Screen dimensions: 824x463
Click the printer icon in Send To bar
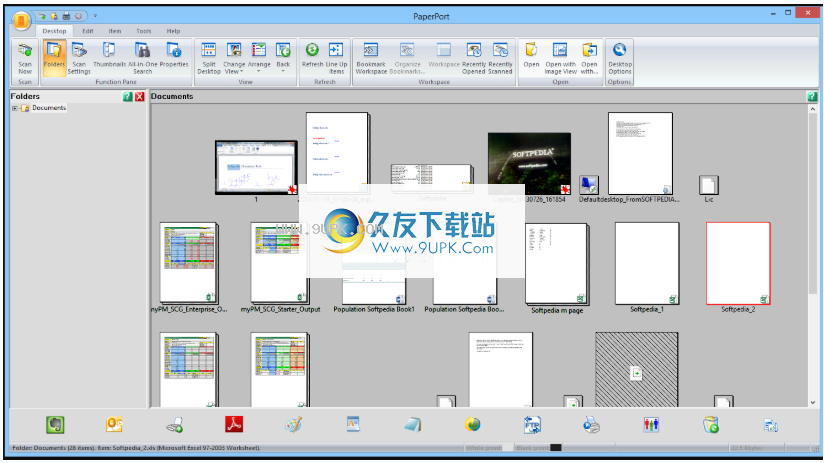(591, 425)
